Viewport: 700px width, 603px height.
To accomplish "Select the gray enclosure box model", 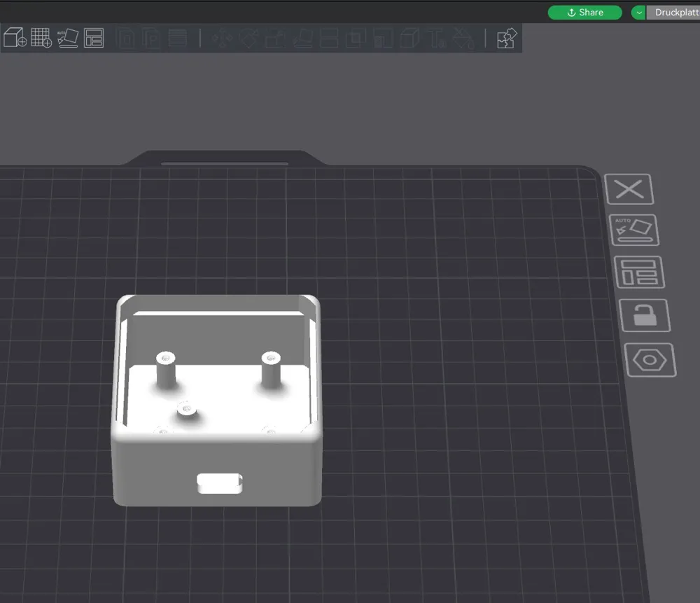I will (216, 400).
